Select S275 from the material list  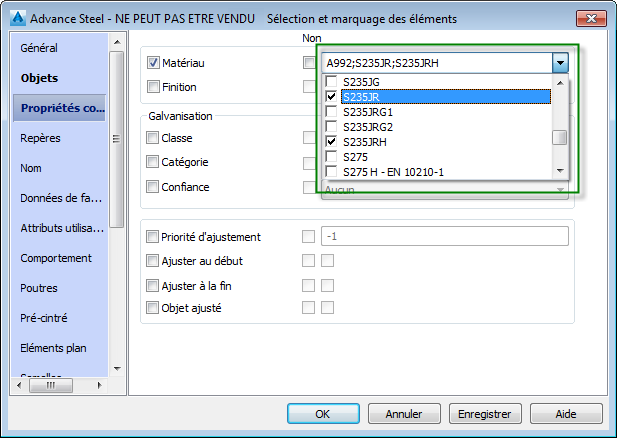tap(332, 157)
